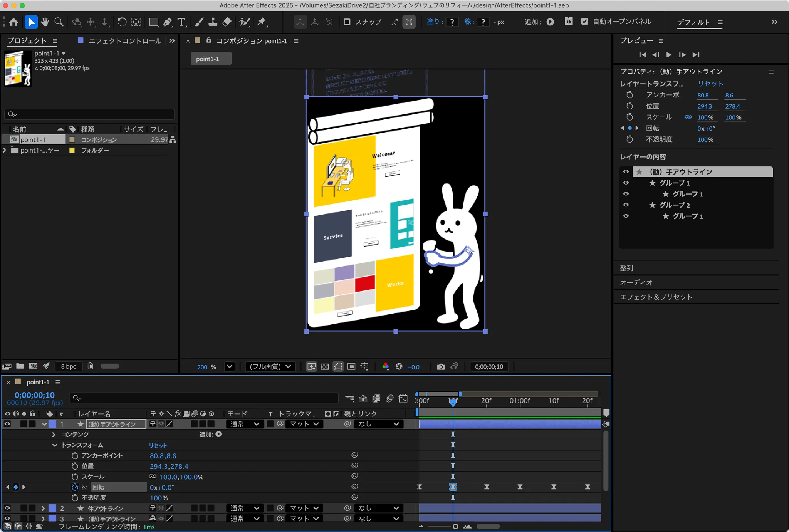Switch to the プロジェクト panel tab
Viewport: 789px width, 532px height.
coord(27,40)
